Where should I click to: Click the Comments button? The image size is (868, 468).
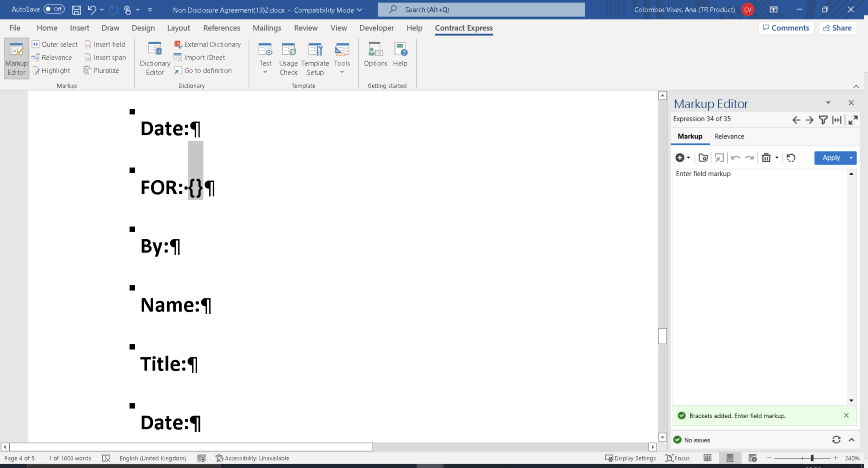pyautogui.click(x=785, y=28)
